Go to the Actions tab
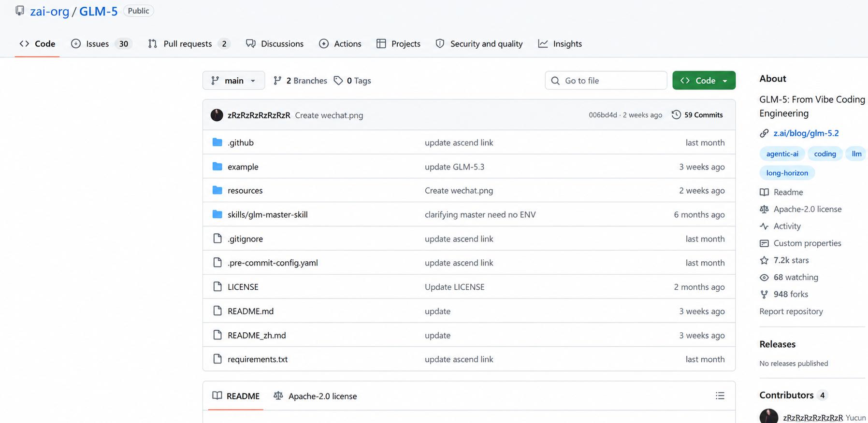Image resolution: width=868 pixels, height=423 pixels. coord(340,44)
